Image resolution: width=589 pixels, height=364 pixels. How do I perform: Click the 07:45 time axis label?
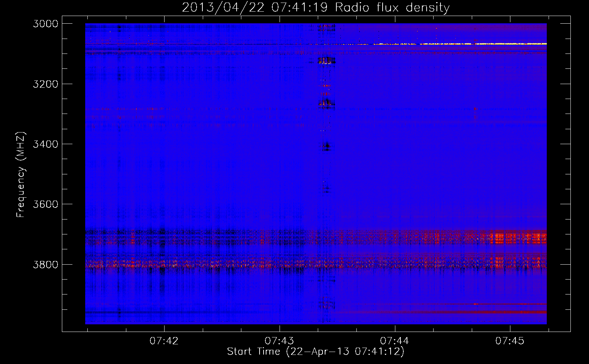coord(510,341)
